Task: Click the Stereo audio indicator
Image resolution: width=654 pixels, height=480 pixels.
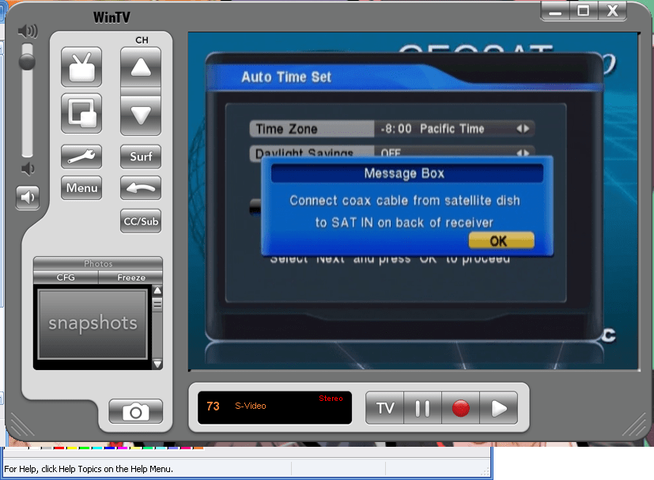Action: (x=331, y=398)
